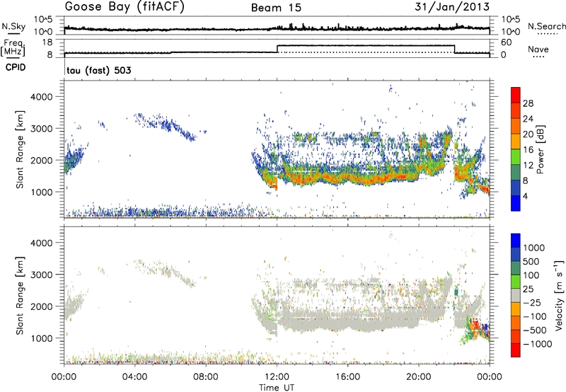This screenshot has height=392, width=566.
Task: Click the '20:00' time axis label
Action: pos(419,377)
